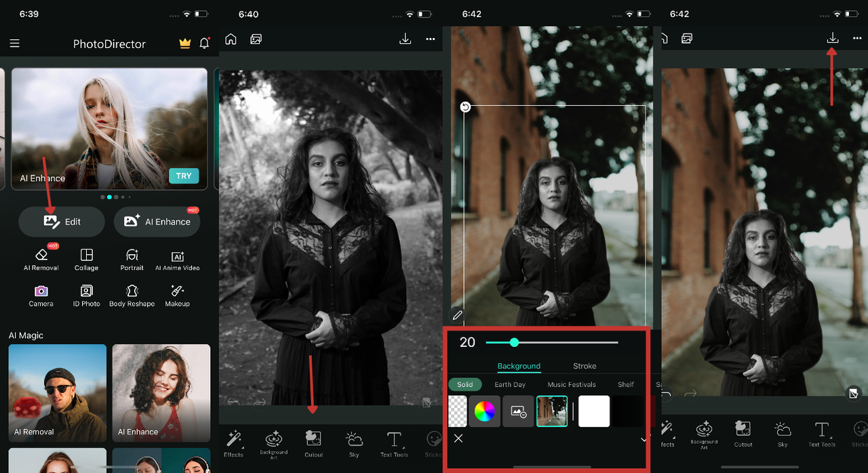
Task: Choose the white background swatch
Action: point(594,411)
